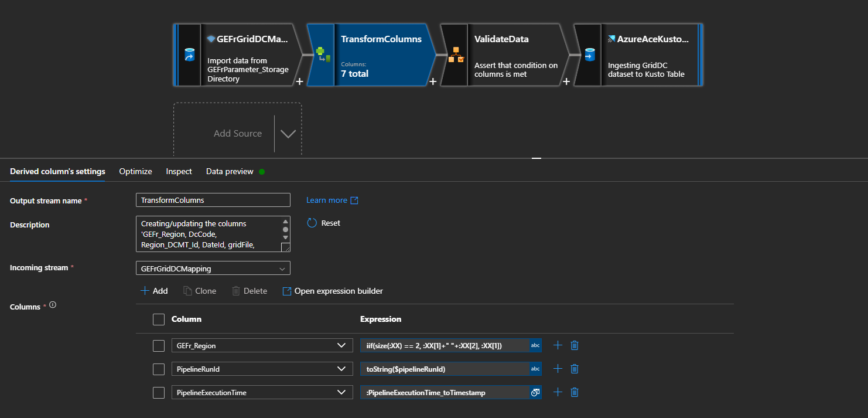Image resolution: width=868 pixels, height=418 pixels.
Task: Check the PipelineExecutionTime row checkbox
Action: (158, 393)
